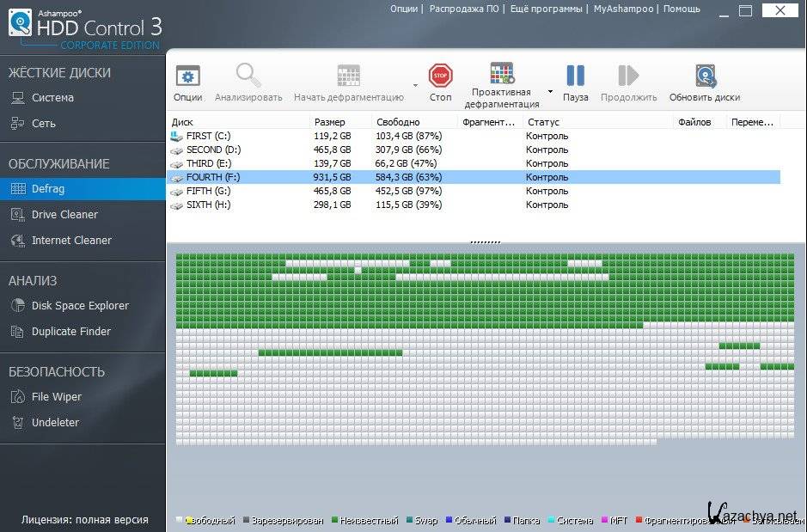
Task: Open the Опции toolbar settings icon
Action: click(187, 76)
